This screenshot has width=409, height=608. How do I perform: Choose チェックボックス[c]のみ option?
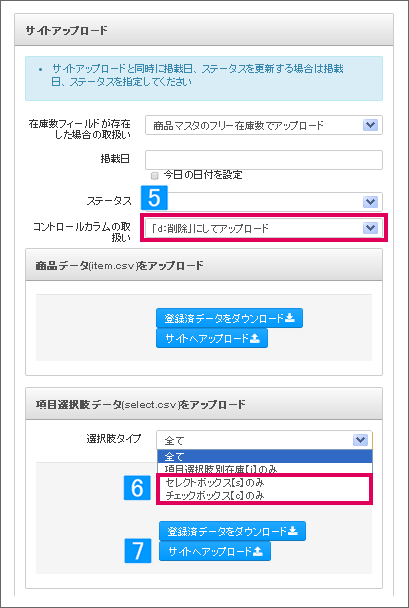pyautogui.click(x=264, y=495)
